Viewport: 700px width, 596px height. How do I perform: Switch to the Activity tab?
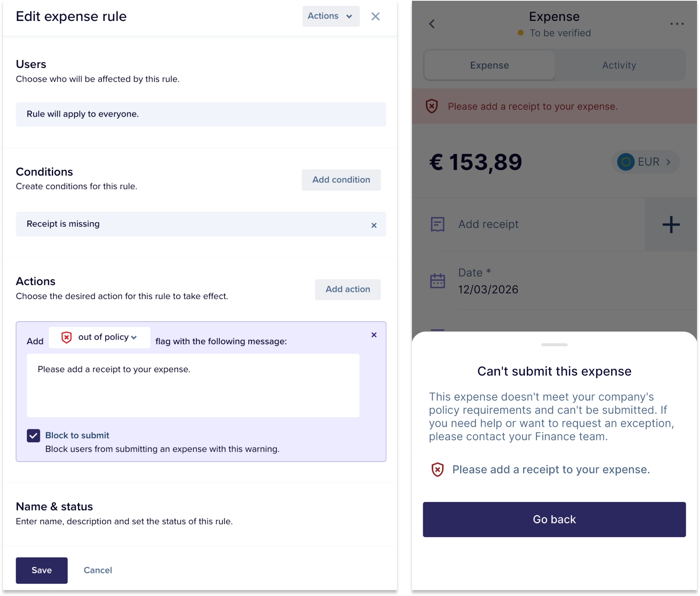click(x=619, y=65)
